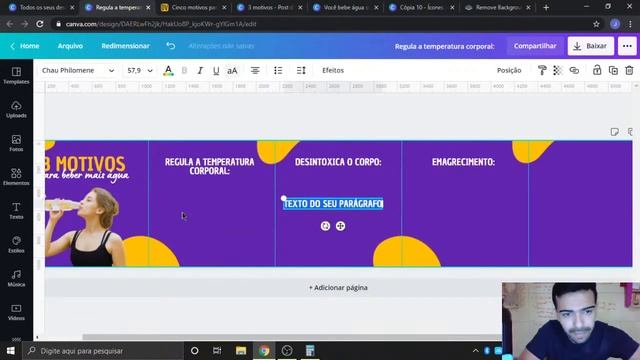Open the Música sidebar panel
640x360 pixels.
tap(16, 278)
